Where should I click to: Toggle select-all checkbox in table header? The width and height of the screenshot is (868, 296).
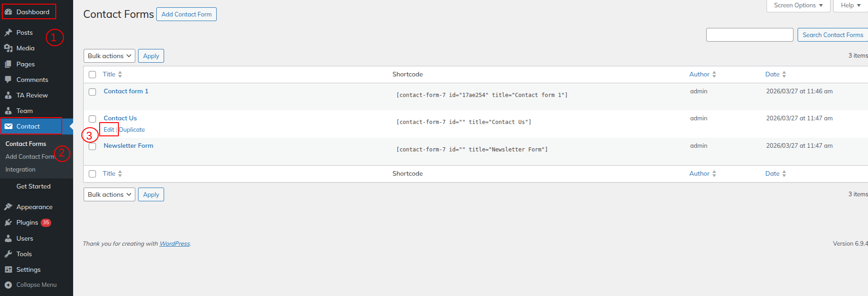(92, 75)
